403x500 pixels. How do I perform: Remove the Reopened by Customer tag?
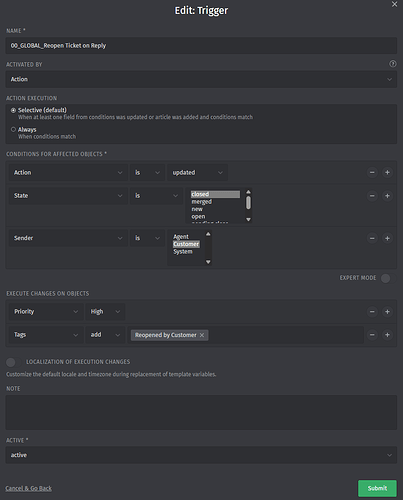pyautogui.click(x=202, y=335)
